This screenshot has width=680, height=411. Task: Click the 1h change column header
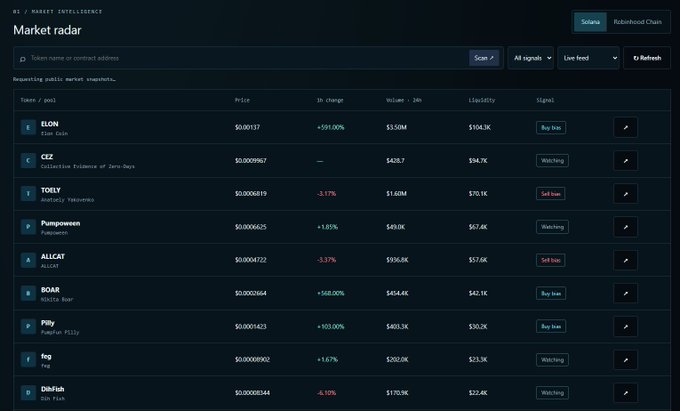click(330, 100)
